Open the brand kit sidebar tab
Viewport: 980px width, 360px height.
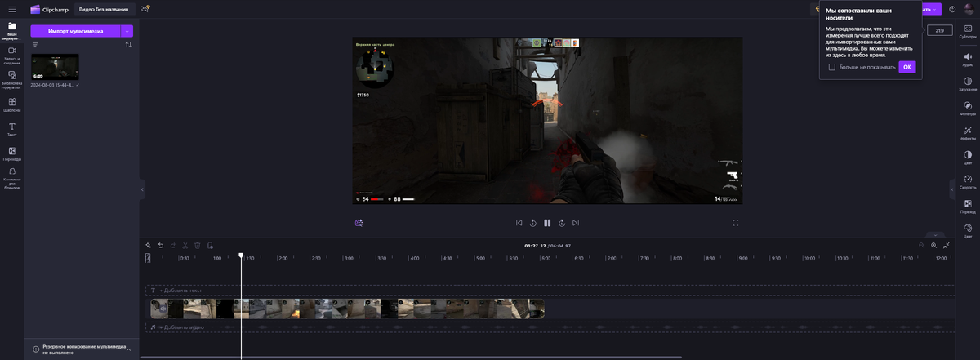12,177
